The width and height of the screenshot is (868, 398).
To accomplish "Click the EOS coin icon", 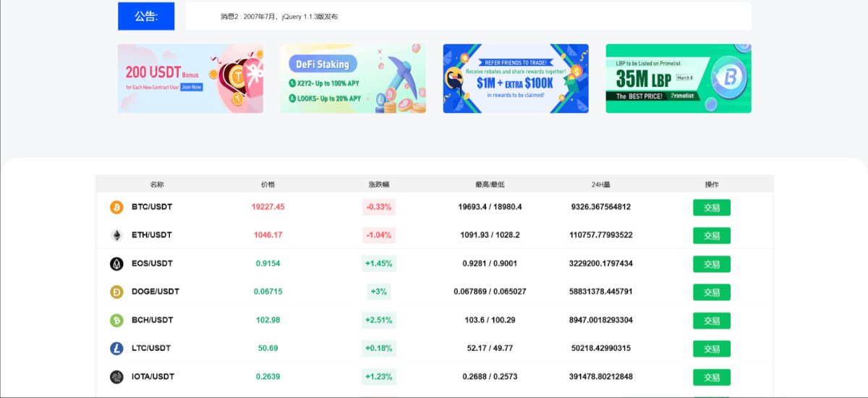I will point(116,263).
